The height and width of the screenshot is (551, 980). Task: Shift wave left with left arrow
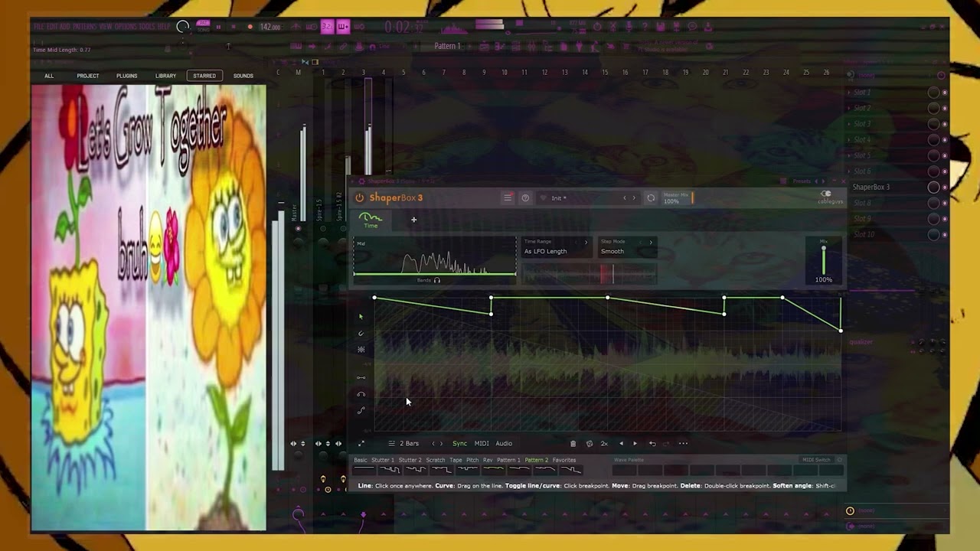pyautogui.click(x=621, y=443)
